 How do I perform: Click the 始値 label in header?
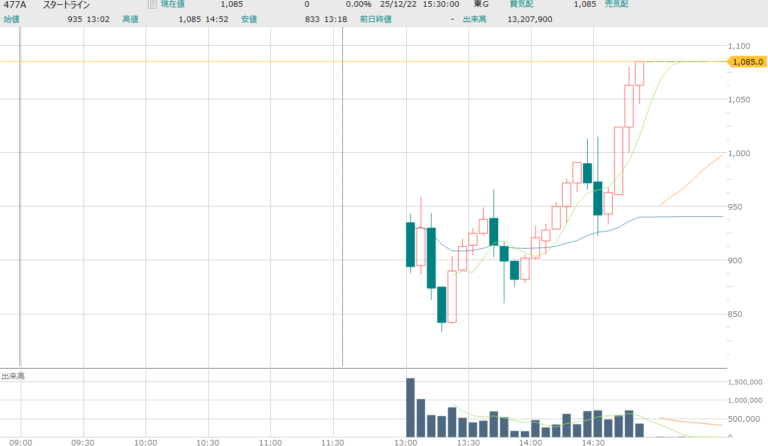(11, 18)
